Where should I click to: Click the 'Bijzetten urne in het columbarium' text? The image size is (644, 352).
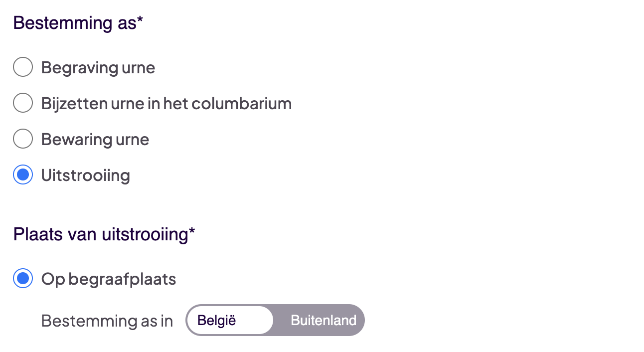(x=166, y=103)
